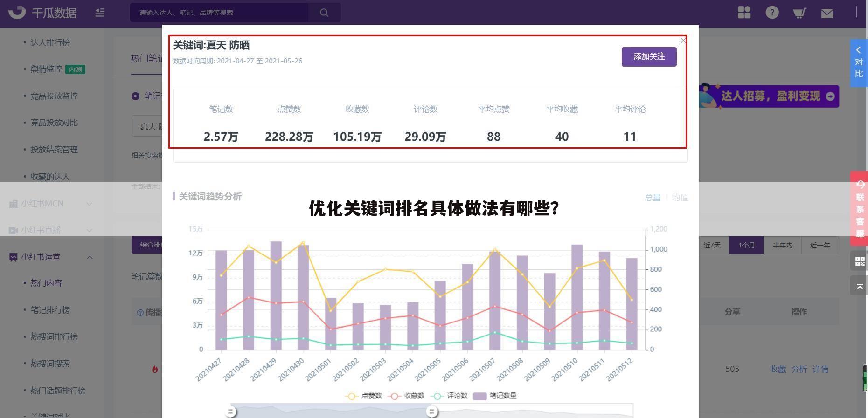Open 竞品投放对比 in sidebar
This screenshot has width=868, height=418.
coord(54,123)
